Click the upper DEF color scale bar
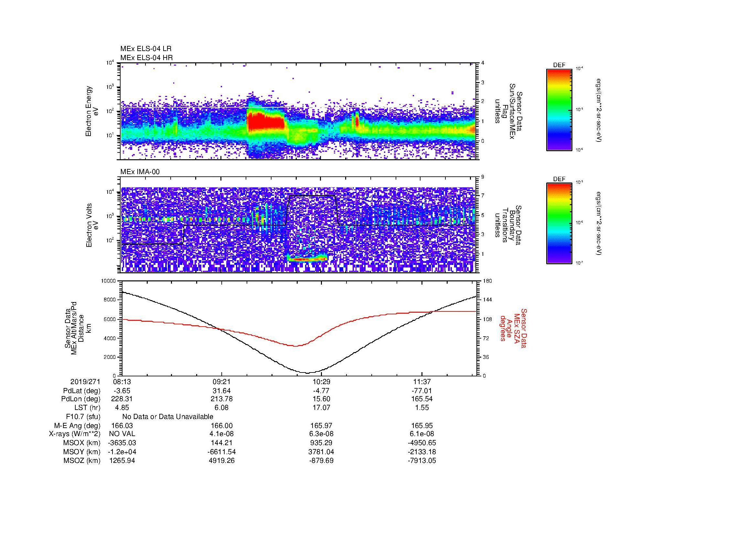The height and width of the screenshot is (534, 756). point(559,110)
